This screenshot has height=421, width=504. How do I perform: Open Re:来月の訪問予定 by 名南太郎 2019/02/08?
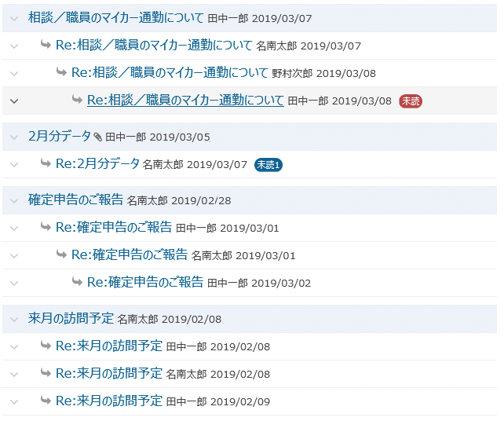point(109,374)
